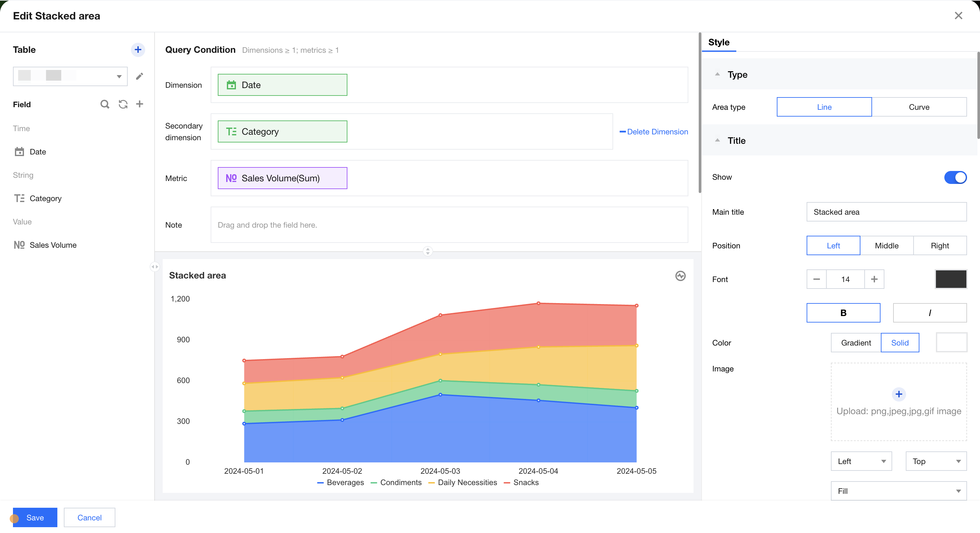Open the table selection dropdown

[70, 76]
